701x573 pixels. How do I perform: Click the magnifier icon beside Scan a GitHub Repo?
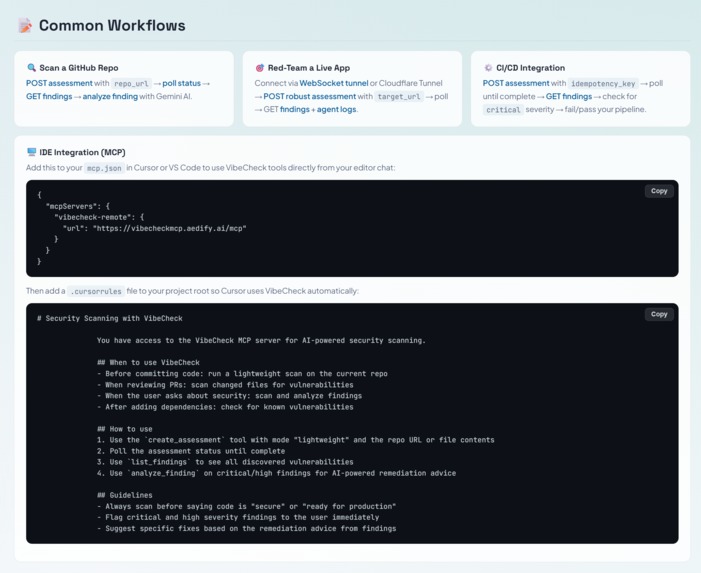pos(31,68)
